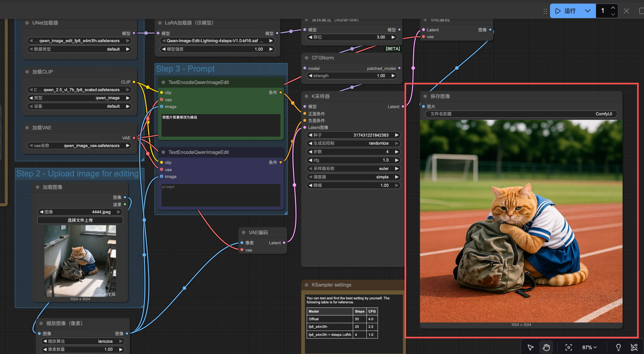The height and width of the screenshot is (354, 644).
Task: Click the 运行 run button
Action: [566, 11]
